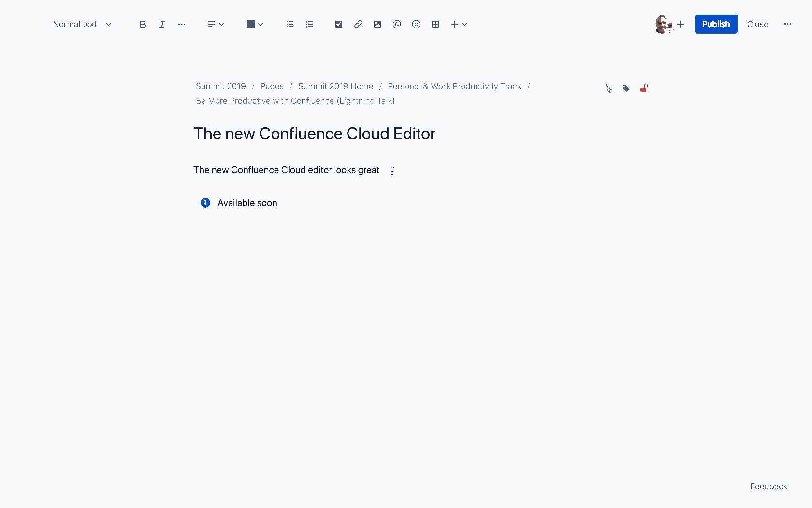Open the Feedback link
This screenshot has height=508, width=812.
[x=768, y=486]
